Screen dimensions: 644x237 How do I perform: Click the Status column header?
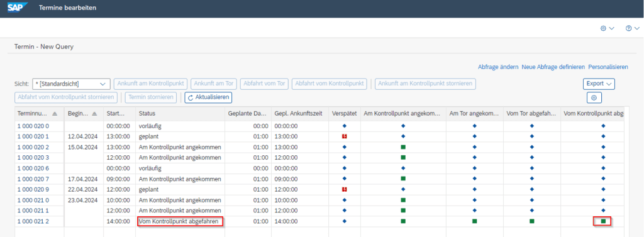coord(180,113)
